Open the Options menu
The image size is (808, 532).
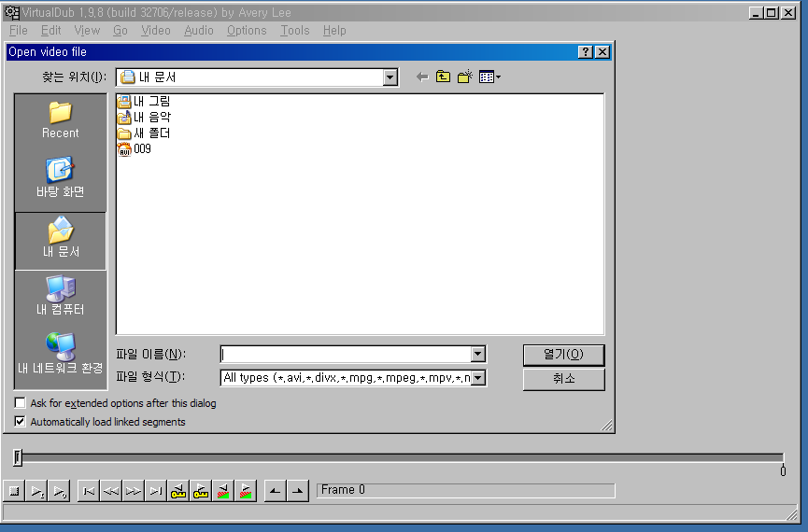pos(247,31)
